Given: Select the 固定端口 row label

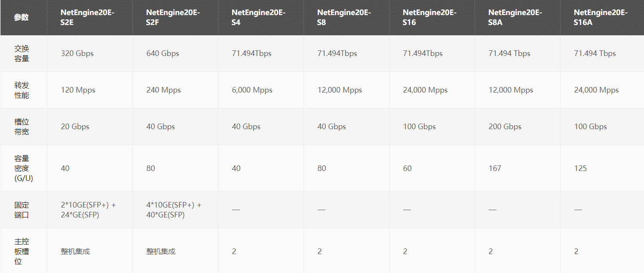Looking at the screenshot, I should pos(21,210).
